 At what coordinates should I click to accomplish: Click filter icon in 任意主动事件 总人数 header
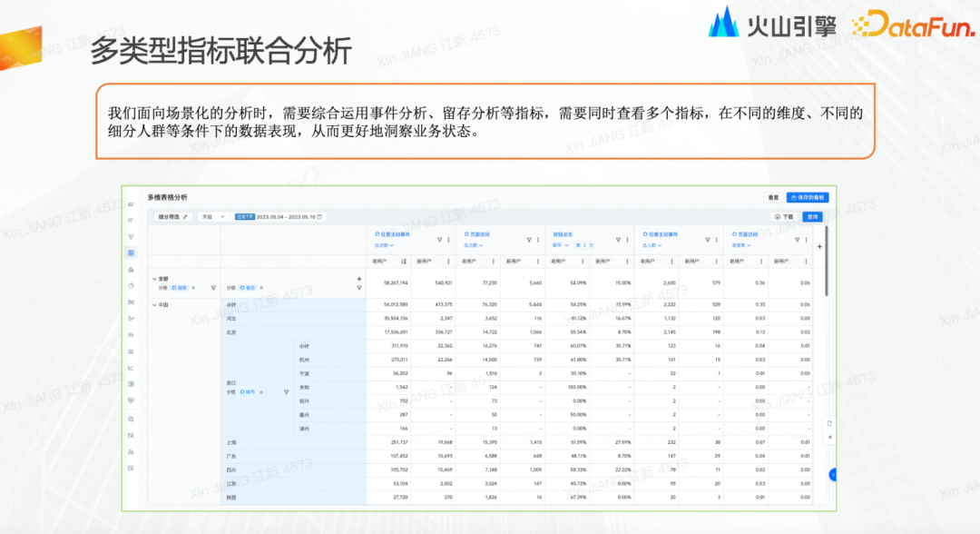[708, 240]
